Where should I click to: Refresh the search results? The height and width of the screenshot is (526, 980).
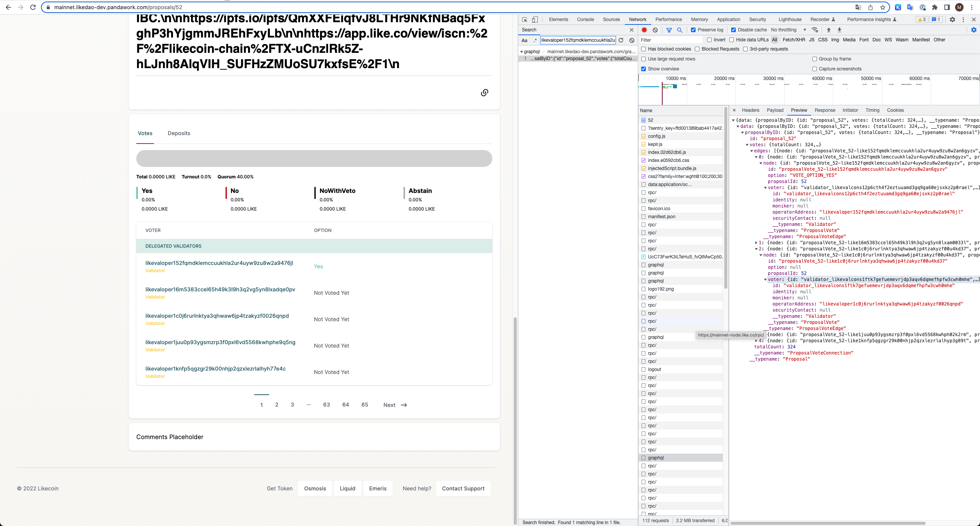621,40
